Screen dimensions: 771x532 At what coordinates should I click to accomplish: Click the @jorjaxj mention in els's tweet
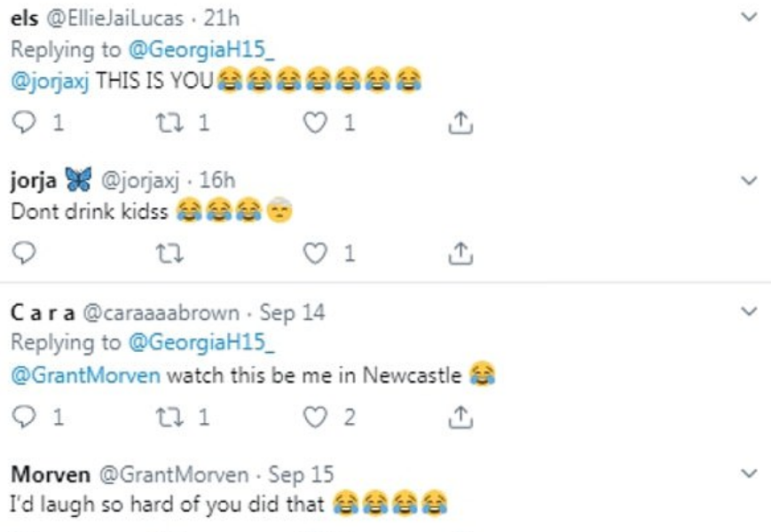[x=50, y=81]
